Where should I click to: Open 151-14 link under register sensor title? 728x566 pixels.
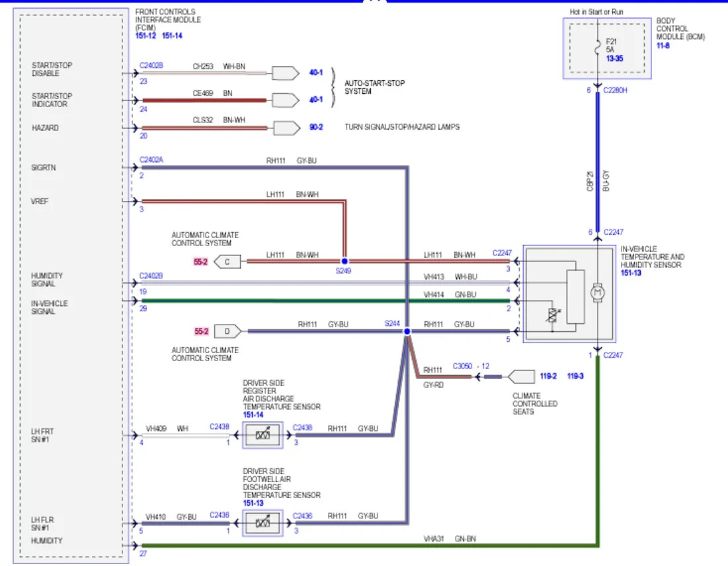pyautogui.click(x=253, y=415)
